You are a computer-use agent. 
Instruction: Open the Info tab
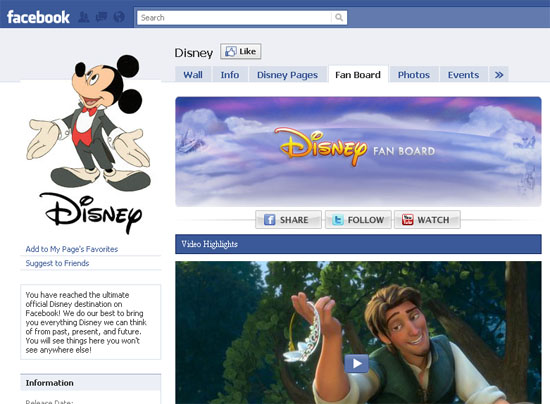coord(230,75)
